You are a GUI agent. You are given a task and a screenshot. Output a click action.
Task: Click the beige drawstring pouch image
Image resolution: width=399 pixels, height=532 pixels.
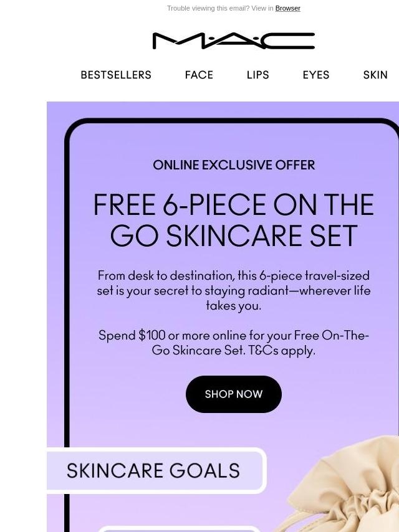coord(343,485)
